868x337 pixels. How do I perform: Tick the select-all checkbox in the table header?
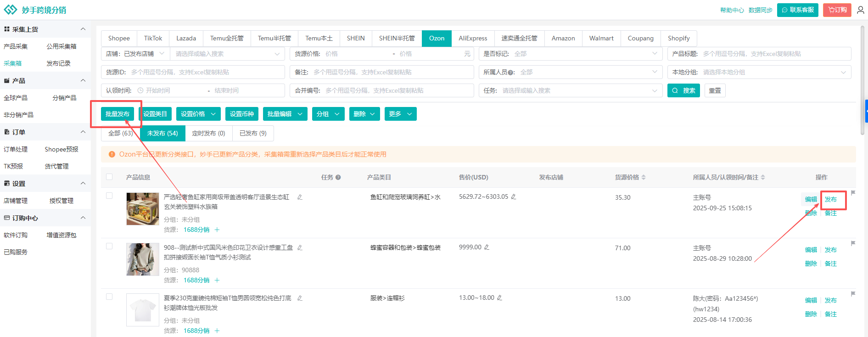[x=109, y=177]
